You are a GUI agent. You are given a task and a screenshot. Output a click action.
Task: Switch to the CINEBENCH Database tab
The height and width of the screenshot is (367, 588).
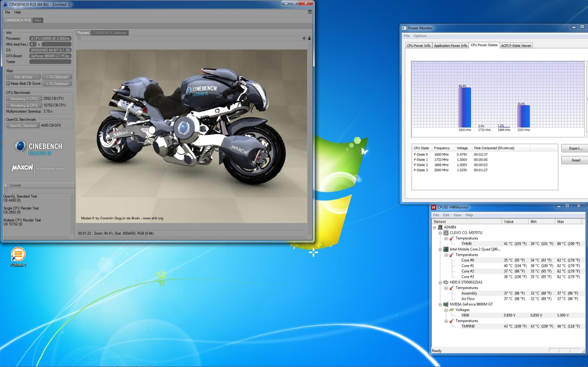coord(109,33)
